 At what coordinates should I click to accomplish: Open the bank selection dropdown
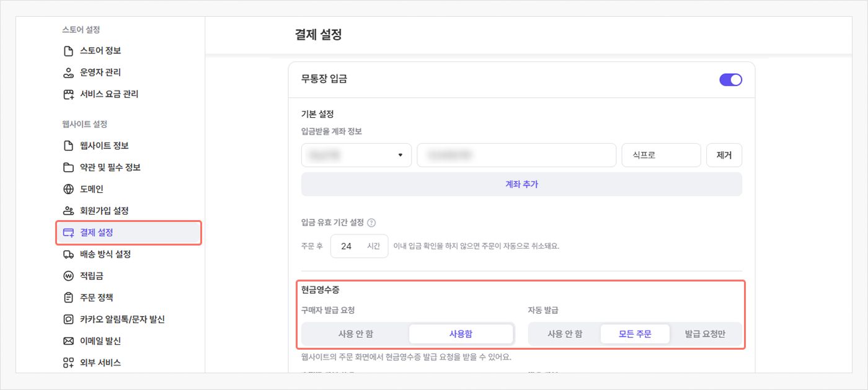click(356, 155)
